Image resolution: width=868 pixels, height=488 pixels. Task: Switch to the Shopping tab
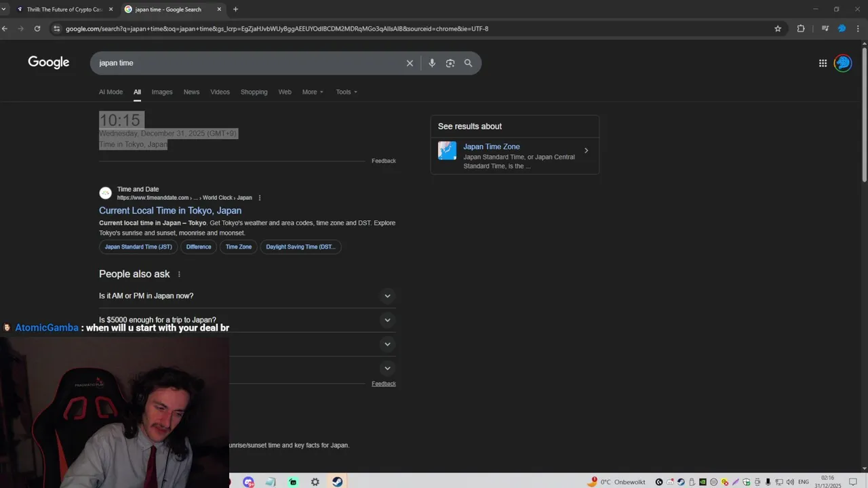click(x=254, y=92)
